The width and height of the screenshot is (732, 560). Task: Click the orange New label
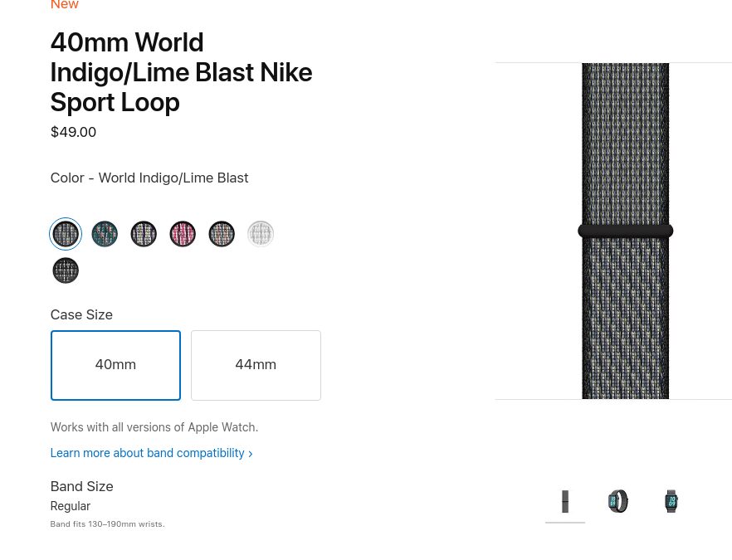(65, 5)
